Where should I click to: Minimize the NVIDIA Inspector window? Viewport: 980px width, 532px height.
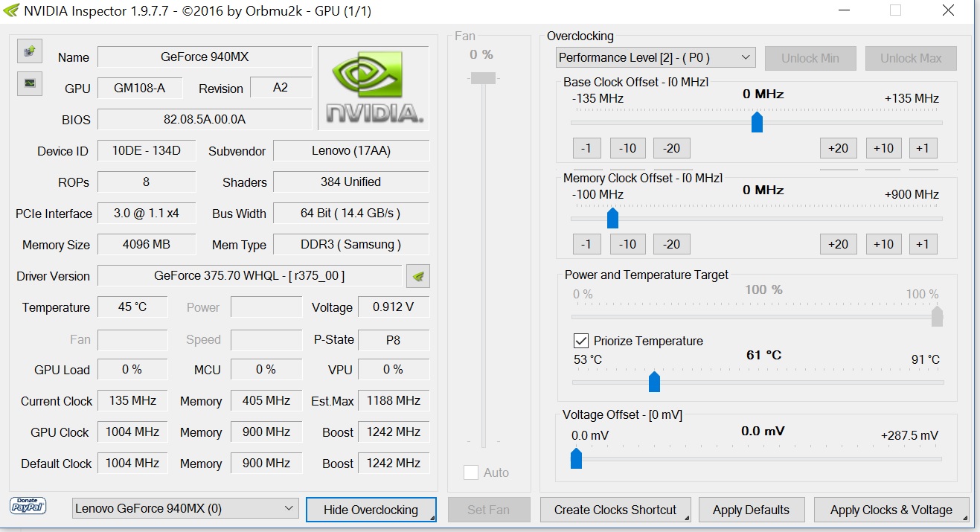(845, 10)
